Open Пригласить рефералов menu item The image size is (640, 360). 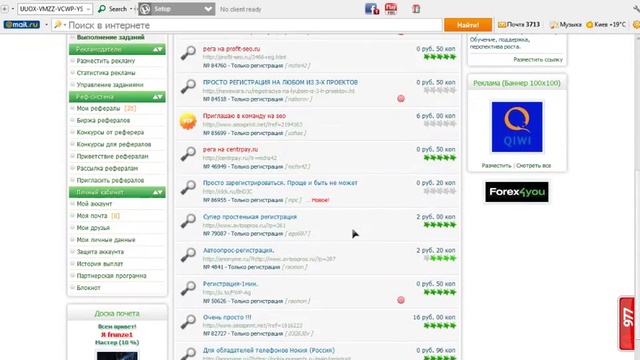[110, 180]
